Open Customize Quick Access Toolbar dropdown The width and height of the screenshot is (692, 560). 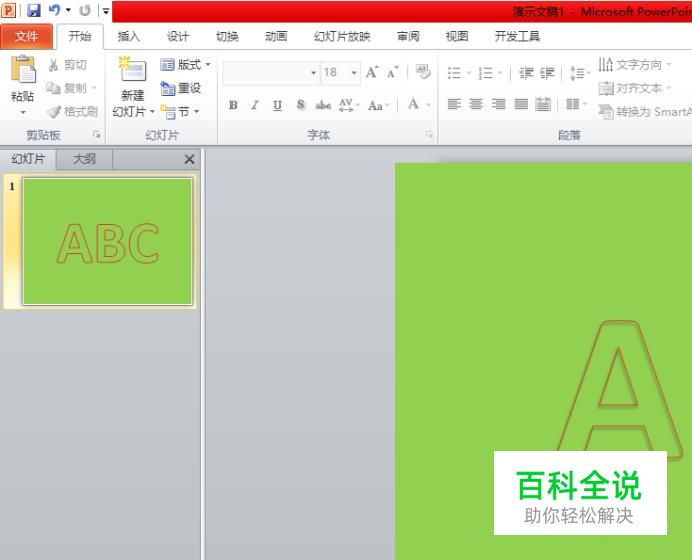[106, 11]
